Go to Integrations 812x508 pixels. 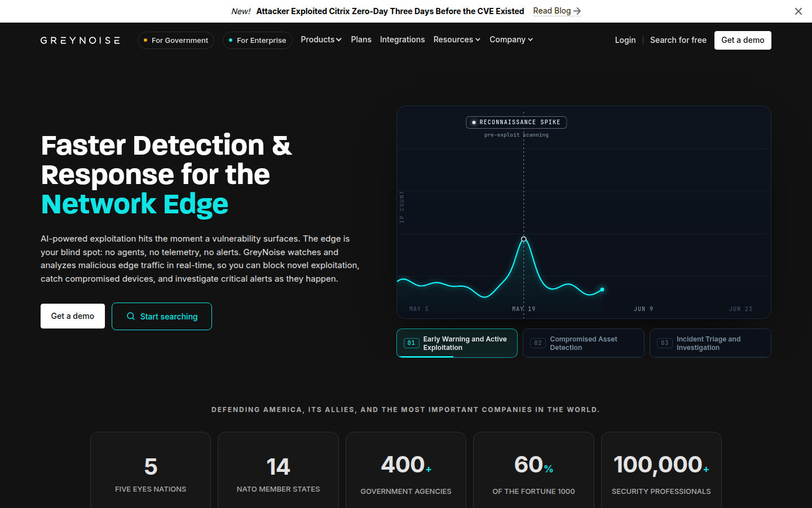(402, 40)
